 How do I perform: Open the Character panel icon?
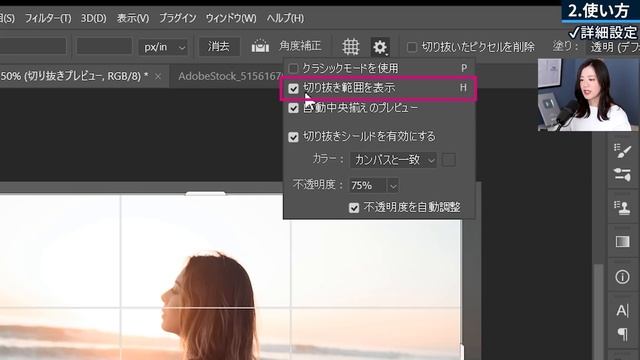tap(622, 311)
